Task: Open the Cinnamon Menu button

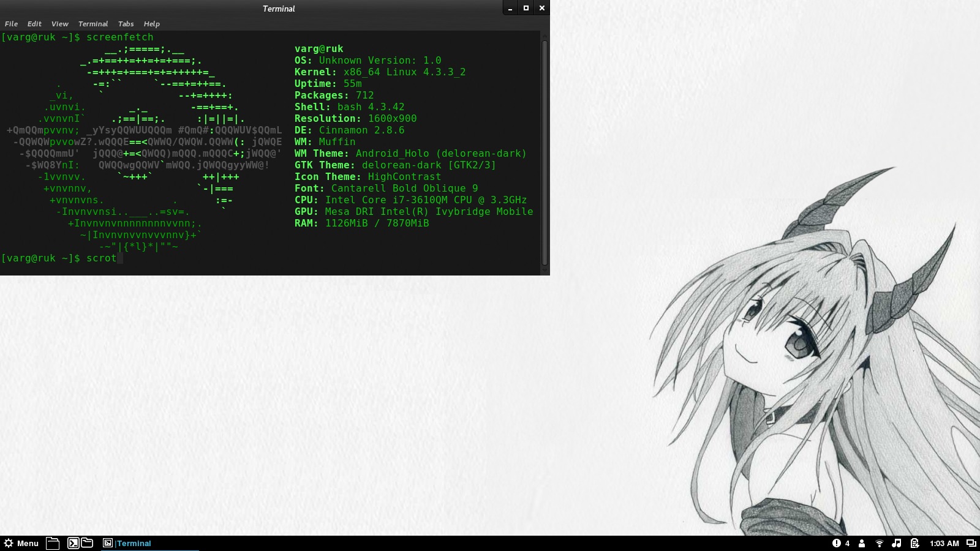Action: [x=21, y=543]
